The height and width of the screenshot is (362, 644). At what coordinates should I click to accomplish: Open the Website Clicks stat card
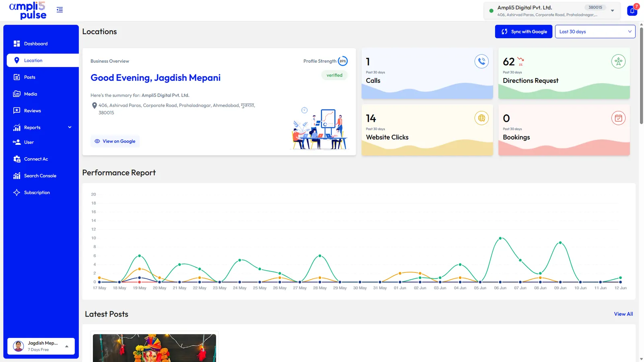[x=427, y=130]
